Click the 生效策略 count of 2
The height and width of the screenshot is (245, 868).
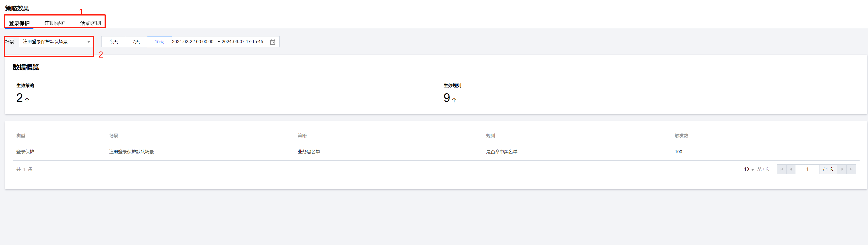click(20, 98)
